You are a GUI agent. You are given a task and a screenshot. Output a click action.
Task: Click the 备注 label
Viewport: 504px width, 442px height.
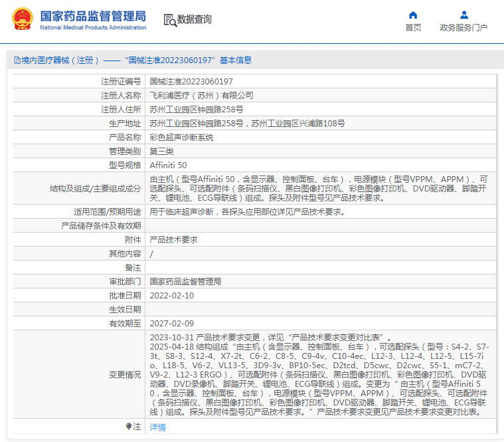[x=133, y=268]
